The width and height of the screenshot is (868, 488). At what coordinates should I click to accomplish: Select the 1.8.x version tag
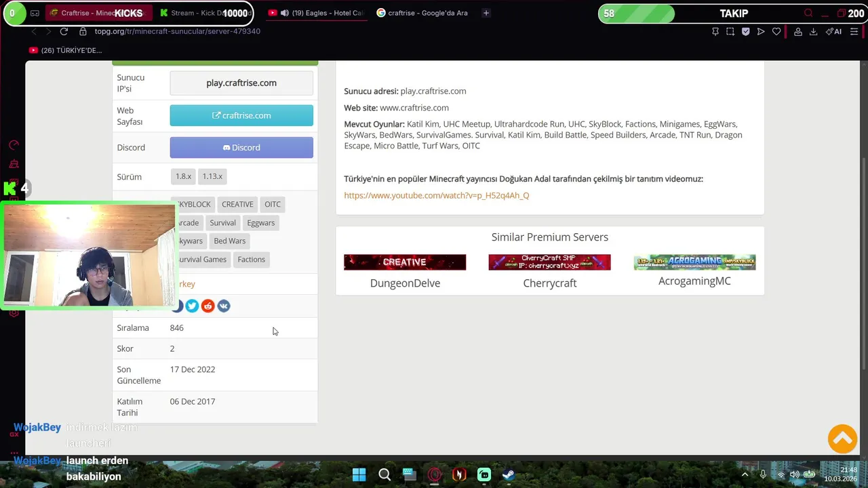(x=183, y=176)
